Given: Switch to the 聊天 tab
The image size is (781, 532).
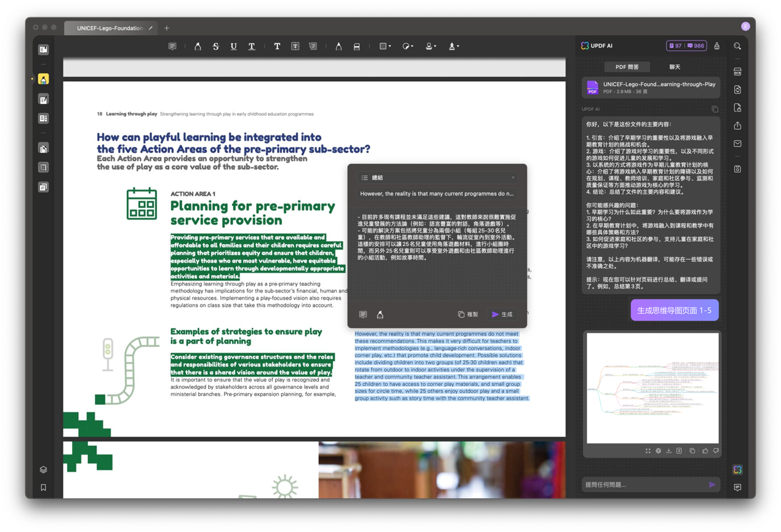Looking at the screenshot, I should click(x=675, y=67).
